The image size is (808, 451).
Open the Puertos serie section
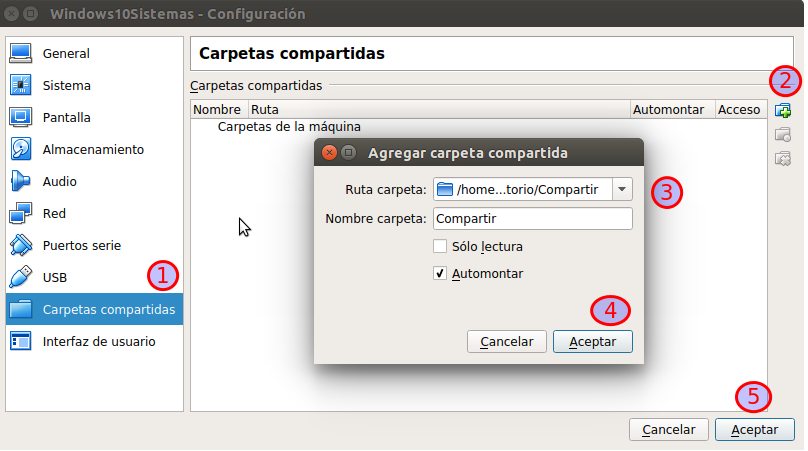(x=94, y=245)
